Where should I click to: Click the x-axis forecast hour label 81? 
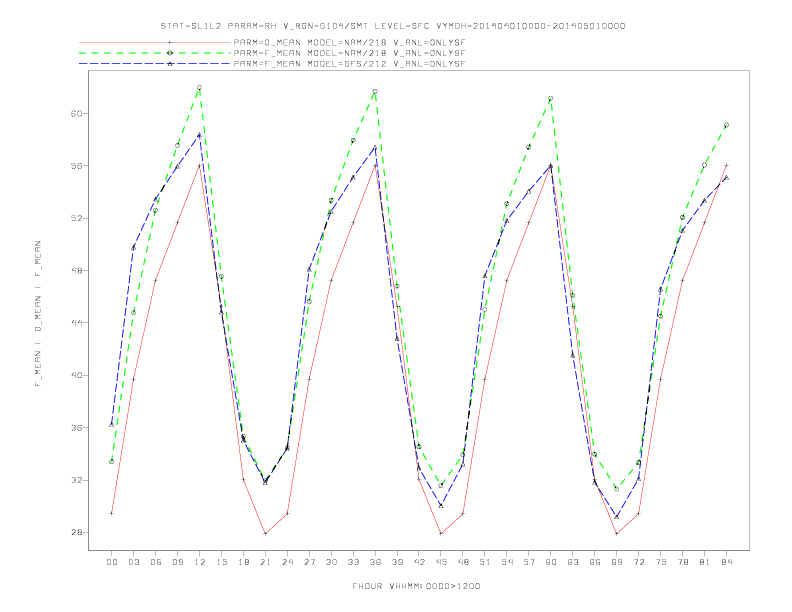[x=705, y=562]
